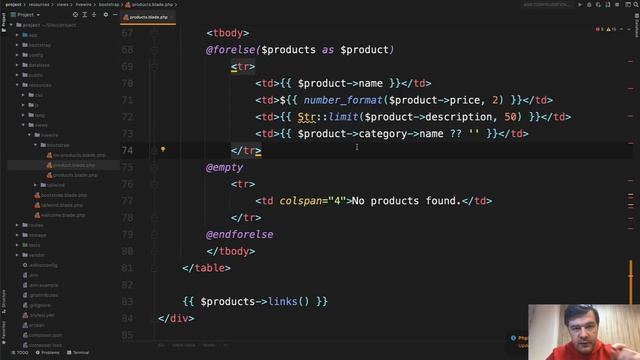640x360 pixels.
Task: Click the @endforelse directive
Action: tap(240, 235)
